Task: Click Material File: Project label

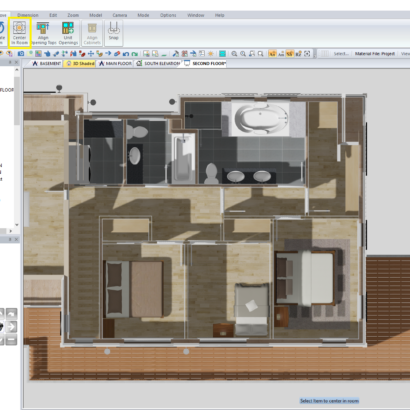Action: point(375,54)
